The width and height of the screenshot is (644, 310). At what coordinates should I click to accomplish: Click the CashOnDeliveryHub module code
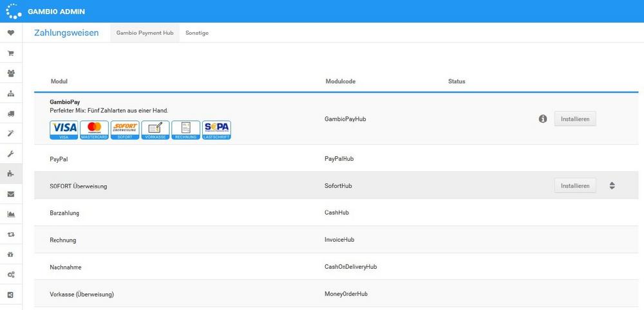(351, 267)
